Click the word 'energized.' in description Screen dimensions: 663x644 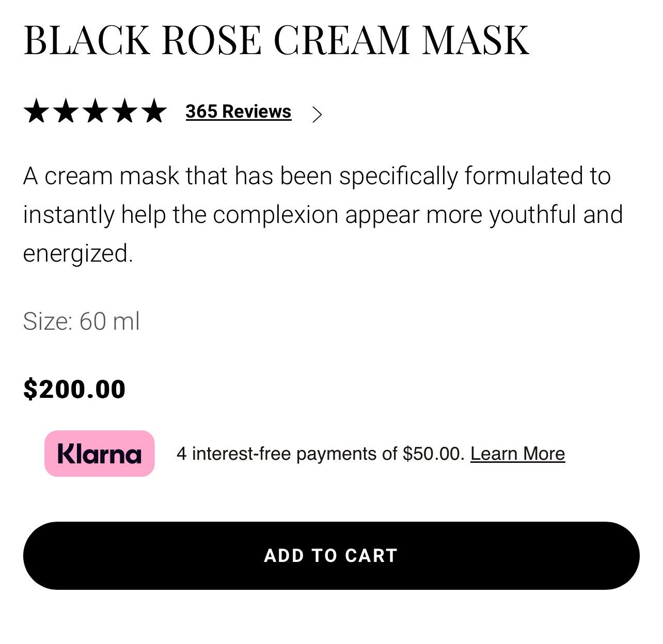pyautogui.click(x=78, y=254)
